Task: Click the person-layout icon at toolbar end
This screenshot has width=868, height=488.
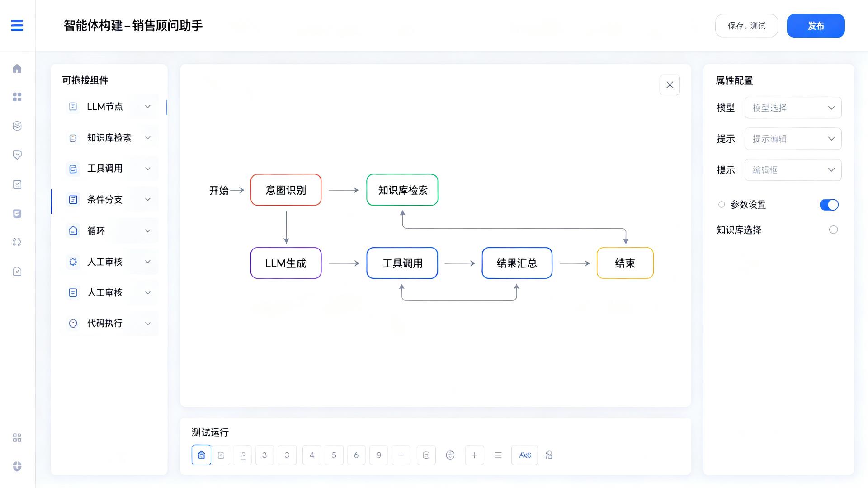Action: point(549,455)
